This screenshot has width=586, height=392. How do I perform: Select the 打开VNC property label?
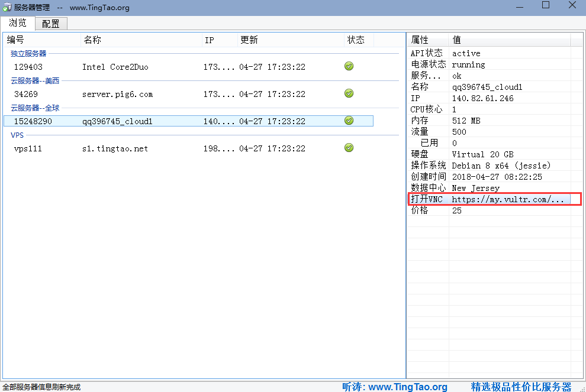click(x=426, y=199)
